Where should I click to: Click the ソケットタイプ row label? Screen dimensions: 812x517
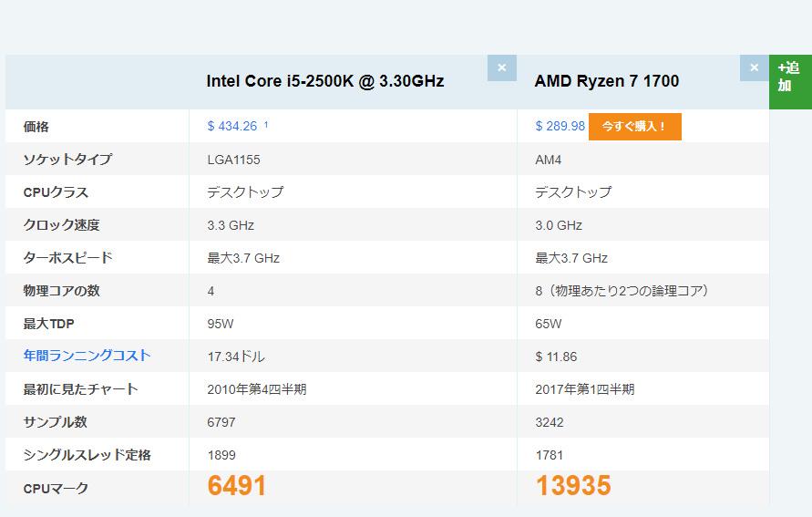(x=67, y=159)
